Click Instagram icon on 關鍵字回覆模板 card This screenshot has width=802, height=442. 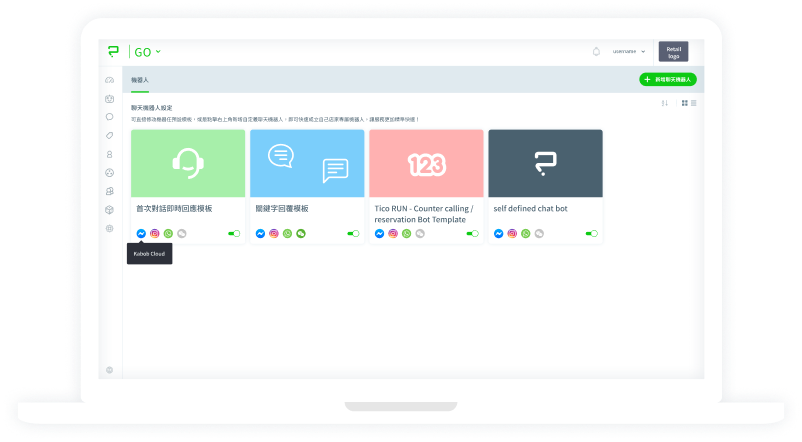pos(274,233)
